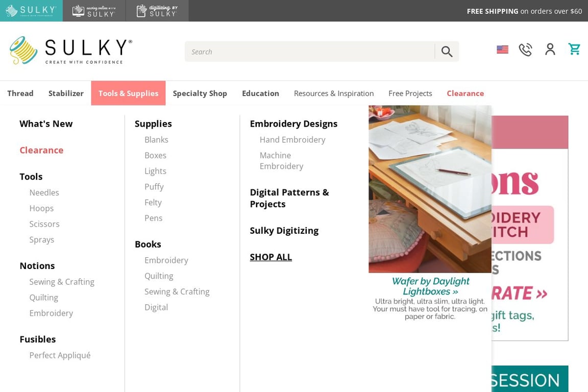The width and height of the screenshot is (588, 392).
Task: Select Blanks under Supplies
Action: (x=156, y=139)
